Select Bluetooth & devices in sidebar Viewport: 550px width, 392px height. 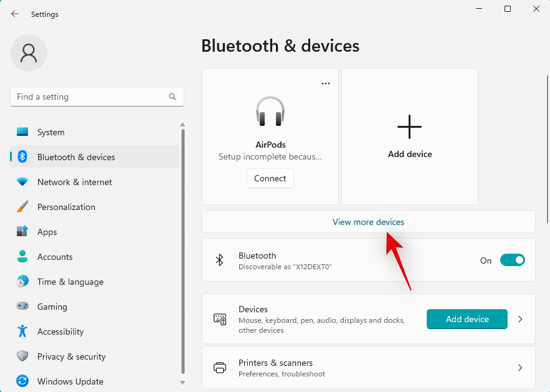pyautogui.click(x=94, y=157)
